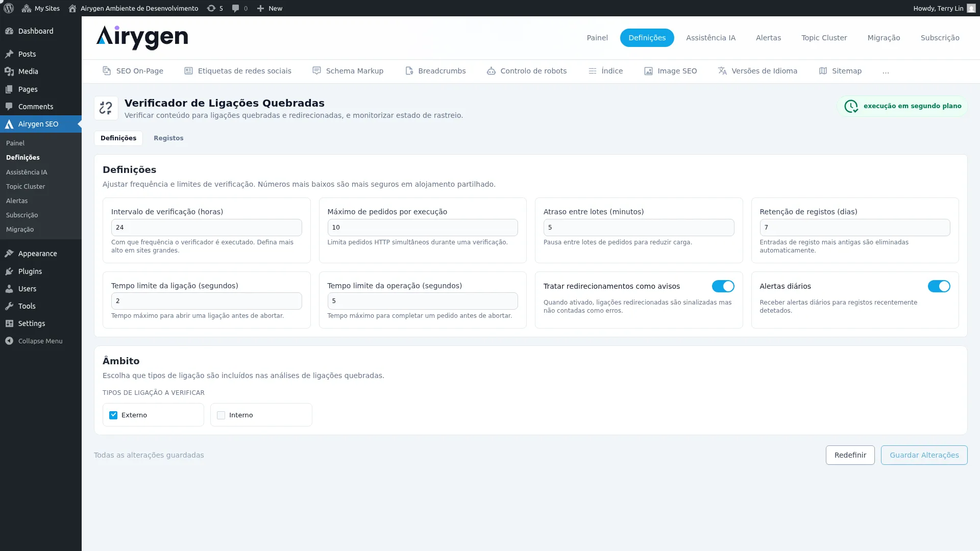The width and height of the screenshot is (980, 551).
Task: Click the Plugins plug icon in sidebar
Action: point(9,271)
